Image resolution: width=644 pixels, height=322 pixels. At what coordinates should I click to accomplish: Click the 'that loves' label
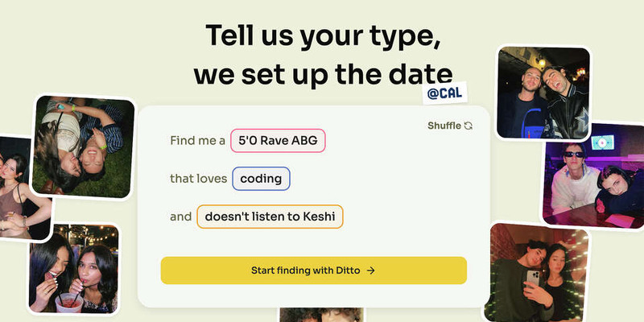click(198, 179)
